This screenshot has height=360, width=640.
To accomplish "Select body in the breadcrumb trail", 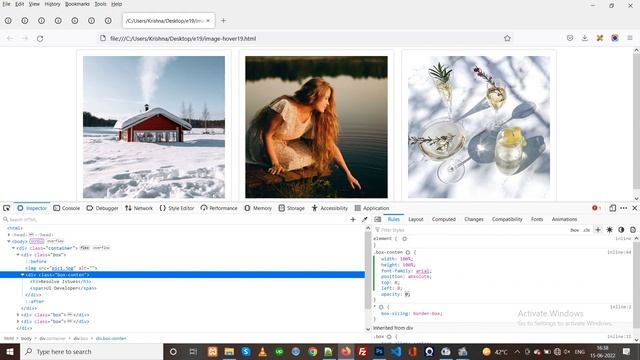I will [x=26, y=338].
